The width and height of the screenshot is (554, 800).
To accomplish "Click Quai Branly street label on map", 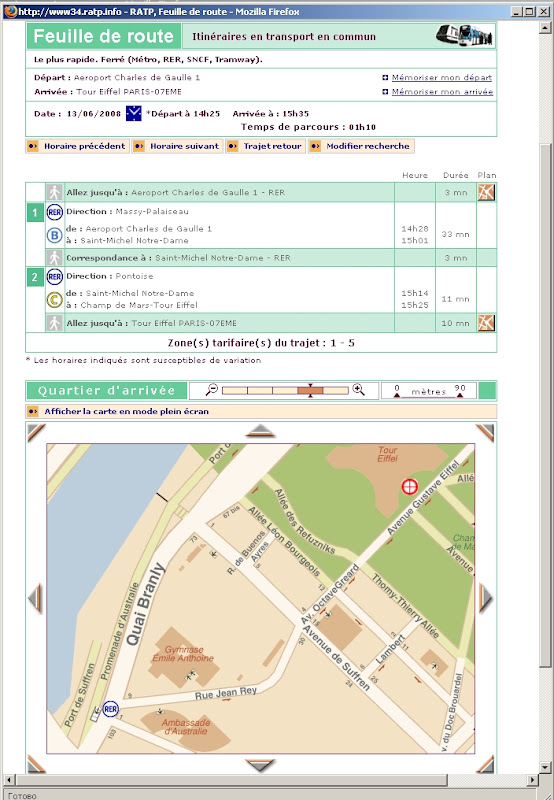I will click(x=145, y=604).
